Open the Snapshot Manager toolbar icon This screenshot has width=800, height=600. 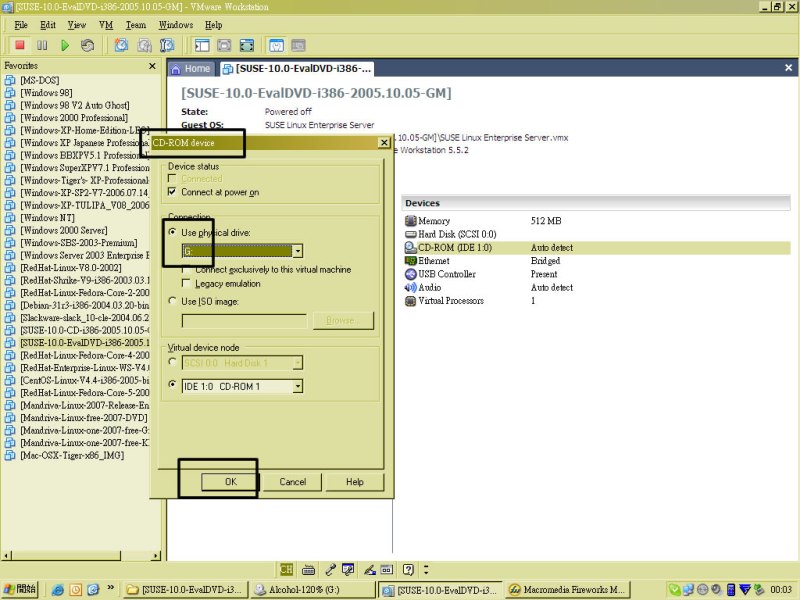click(167, 45)
